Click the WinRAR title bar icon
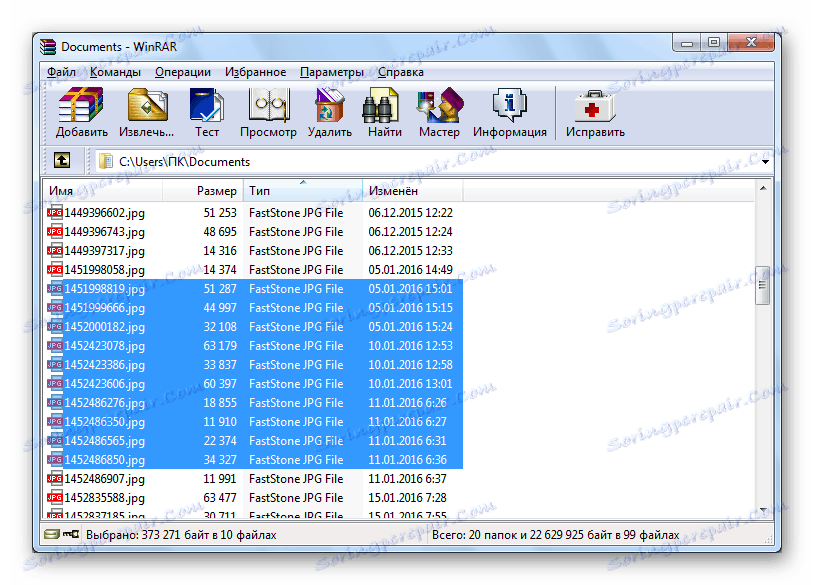The image size is (814, 585). (x=48, y=47)
